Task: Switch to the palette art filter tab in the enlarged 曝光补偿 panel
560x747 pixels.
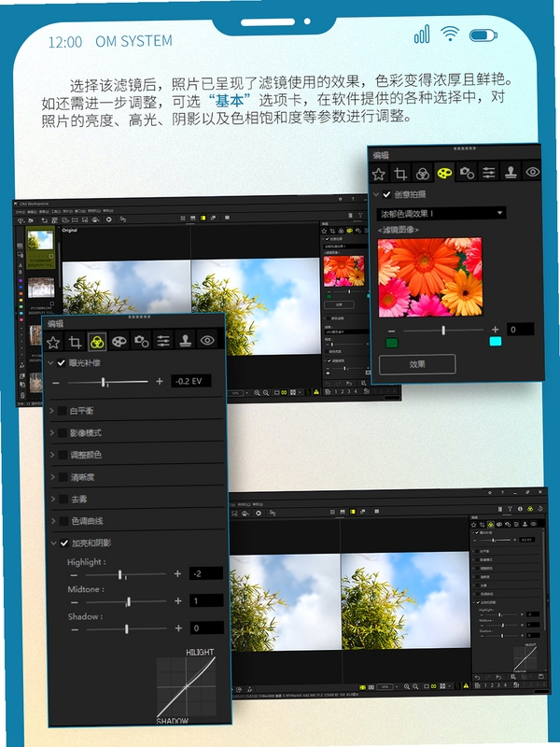Action: (119, 341)
